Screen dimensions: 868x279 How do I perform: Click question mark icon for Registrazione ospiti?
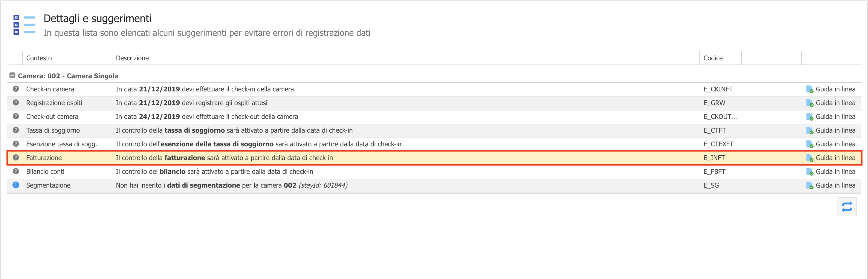[16, 103]
